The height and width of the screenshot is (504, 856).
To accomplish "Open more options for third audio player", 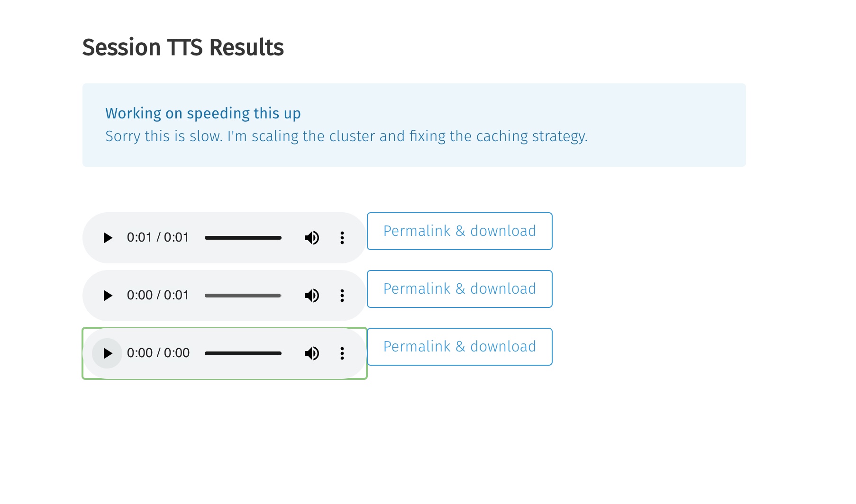I will [x=342, y=353].
